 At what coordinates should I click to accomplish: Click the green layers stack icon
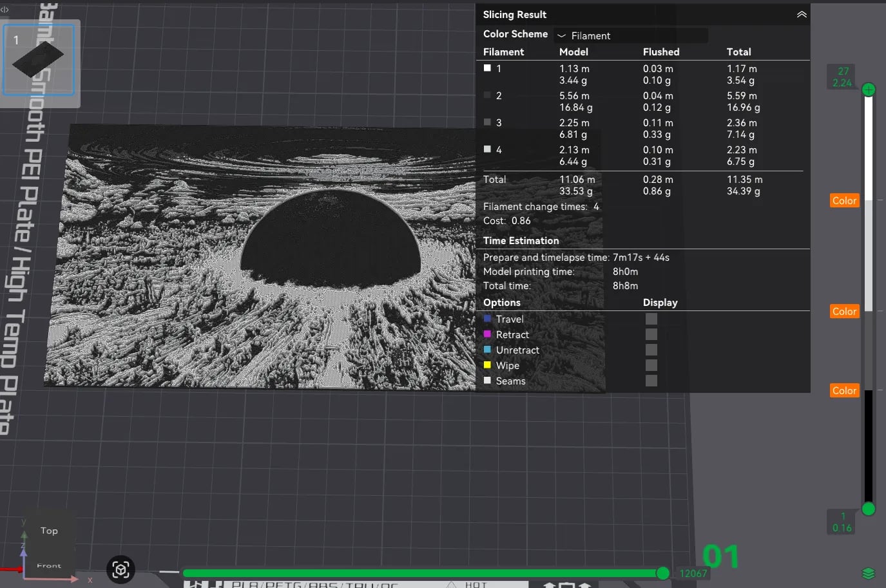point(868,573)
